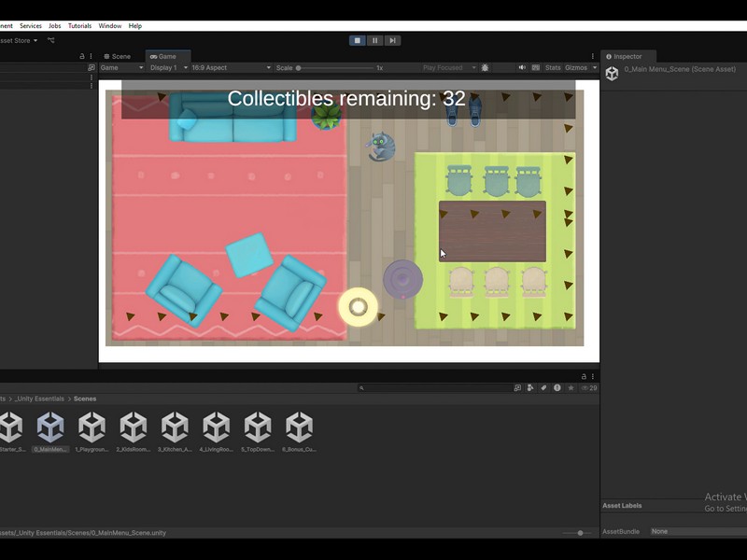The width and height of the screenshot is (747, 560).
Task: Click the bug icon in Game toolbar
Action: pos(485,68)
